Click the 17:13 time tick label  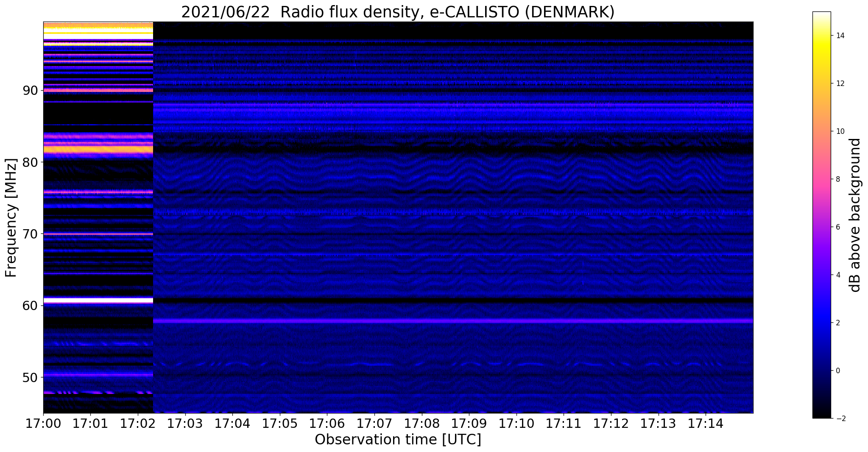click(658, 424)
